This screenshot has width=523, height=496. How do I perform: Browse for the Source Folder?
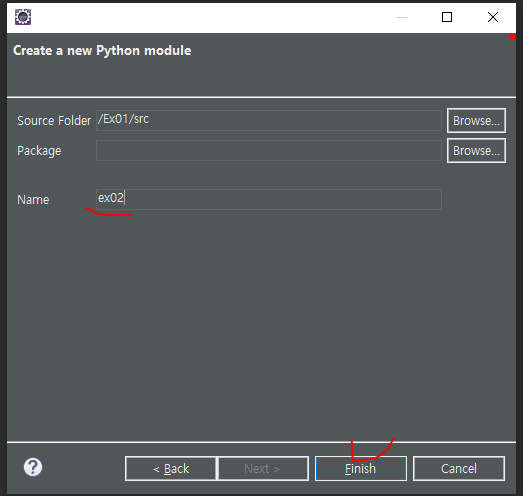tap(476, 120)
